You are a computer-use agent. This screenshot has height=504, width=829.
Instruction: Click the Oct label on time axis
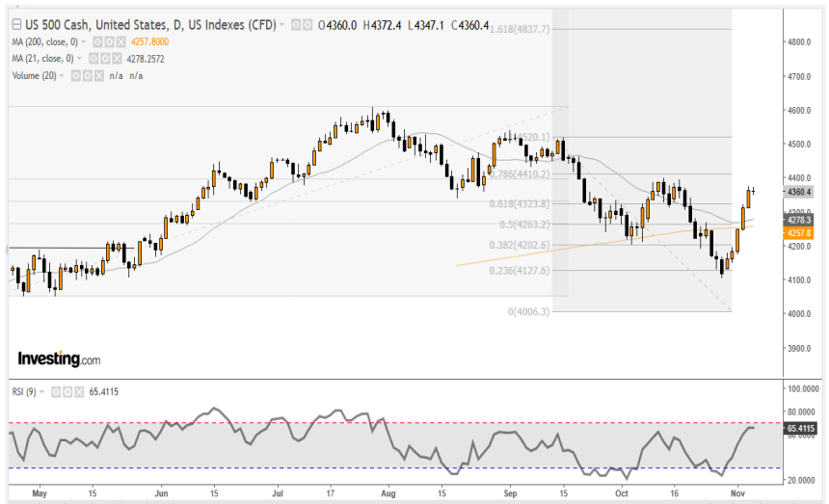[622, 493]
